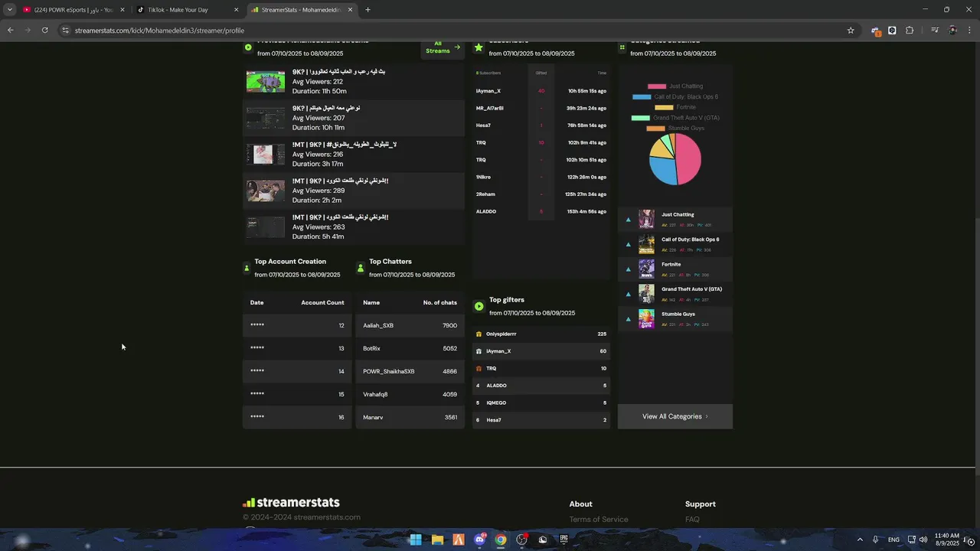
Task: Open the Chrome three-dot menu
Action: 970,30
